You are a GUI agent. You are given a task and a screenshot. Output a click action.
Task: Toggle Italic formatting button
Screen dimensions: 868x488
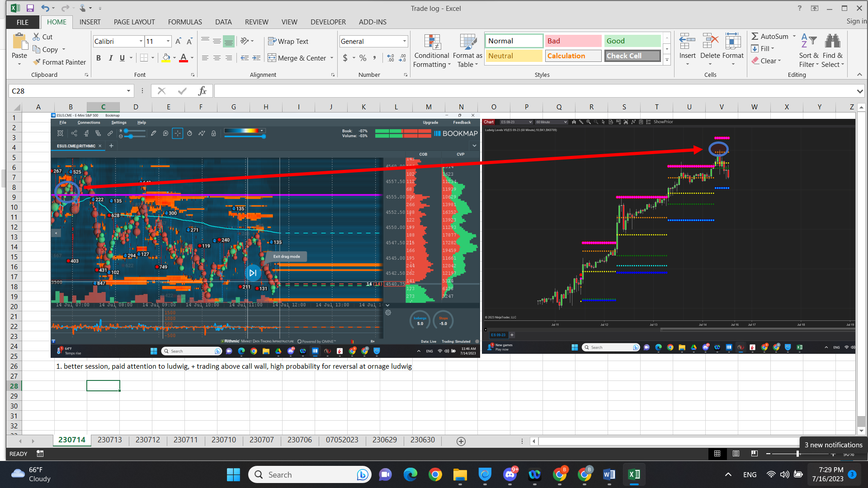point(110,58)
